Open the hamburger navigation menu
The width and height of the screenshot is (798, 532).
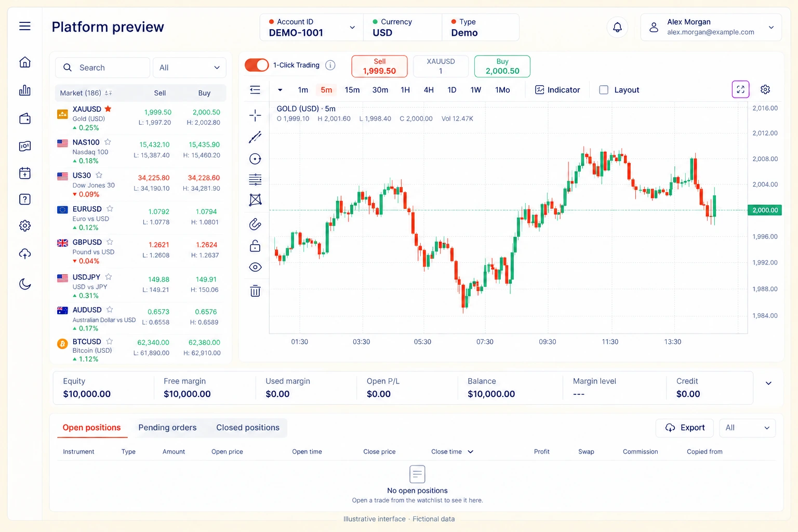tap(25, 26)
